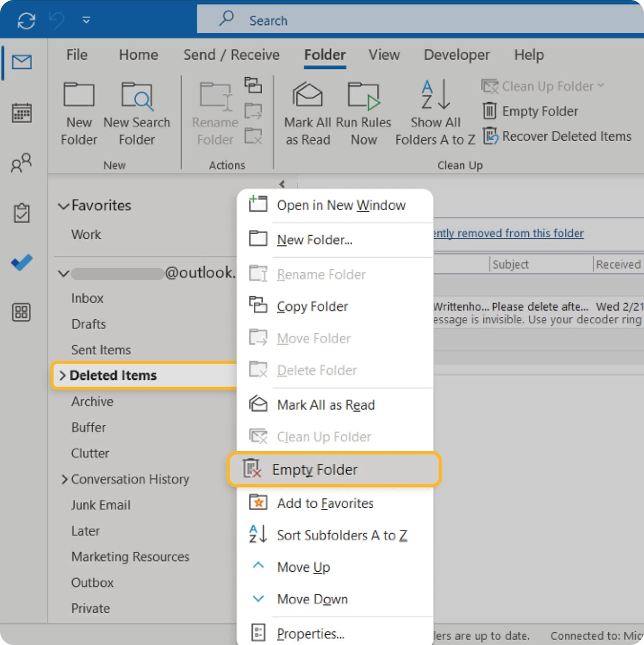644x645 pixels.
Task: Click Recover Deleted Items in ribbon
Action: (x=566, y=137)
